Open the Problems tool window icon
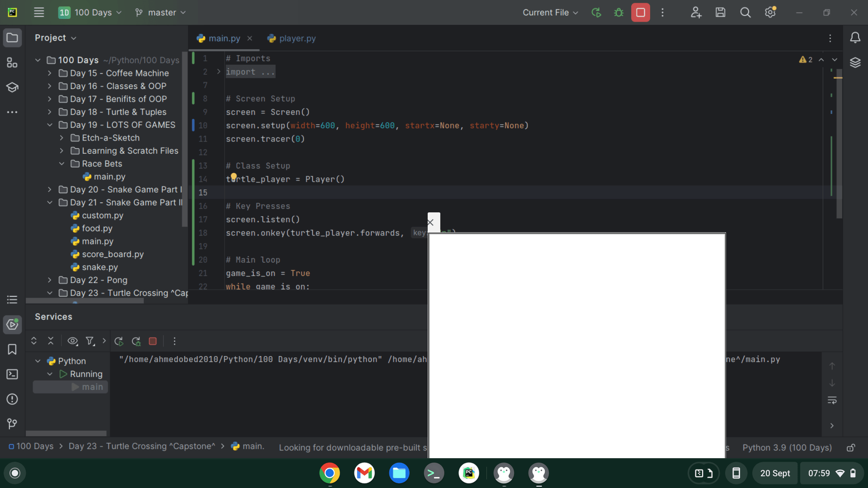 pyautogui.click(x=12, y=399)
